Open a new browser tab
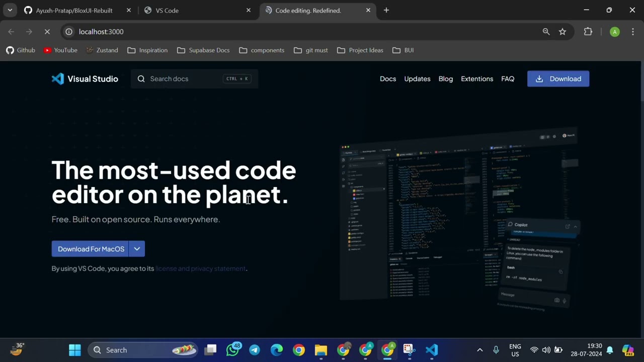 (x=386, y=10)
